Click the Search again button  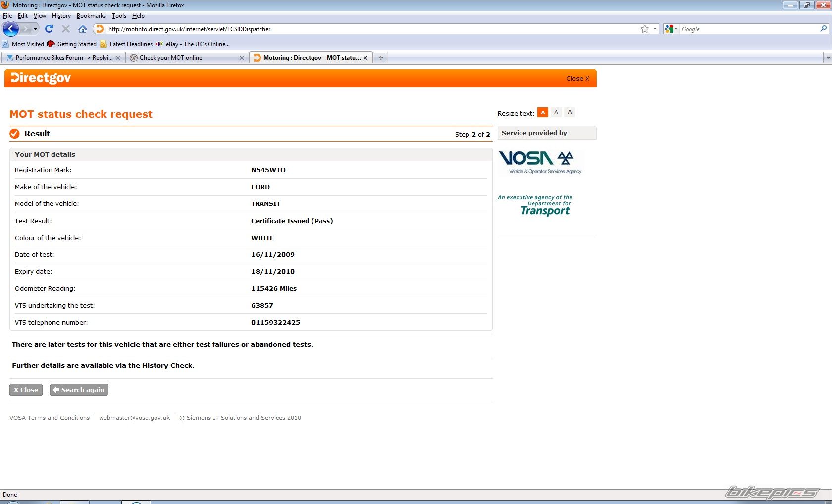[79, 390]
